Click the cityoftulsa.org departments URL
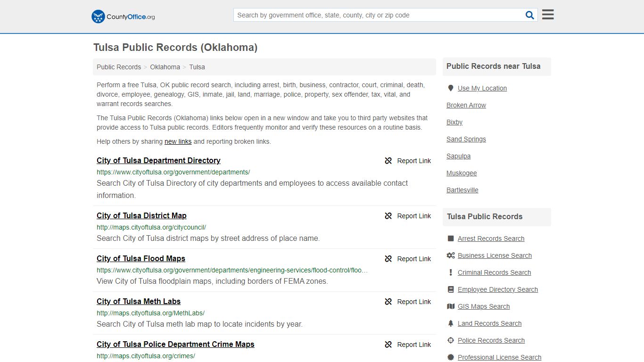 pos(173,172)
